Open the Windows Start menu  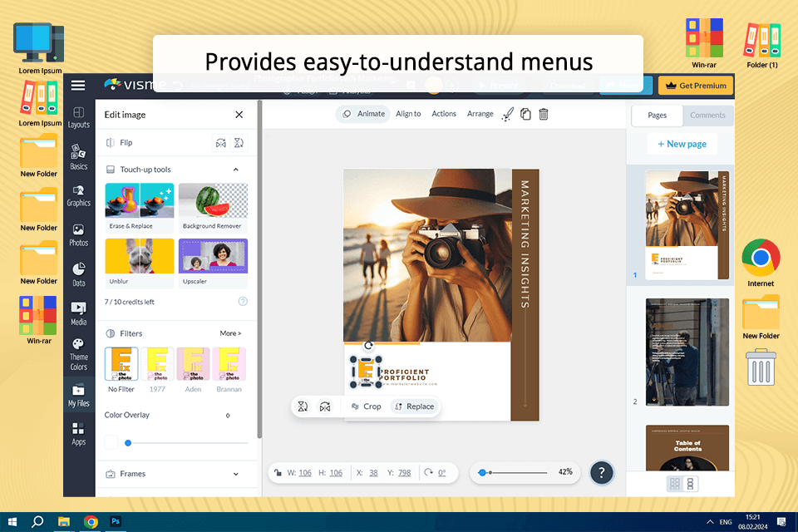click(x=12, y=522)
